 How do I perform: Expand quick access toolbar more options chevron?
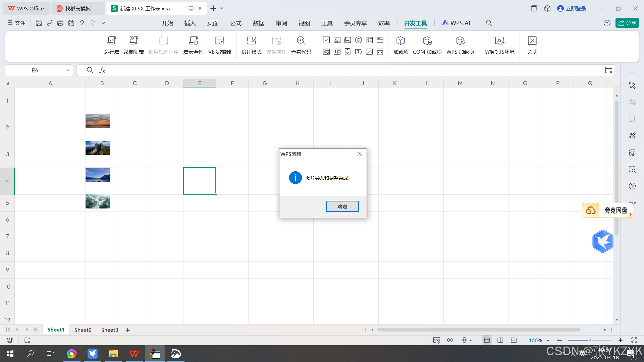(x=103, y=23)
